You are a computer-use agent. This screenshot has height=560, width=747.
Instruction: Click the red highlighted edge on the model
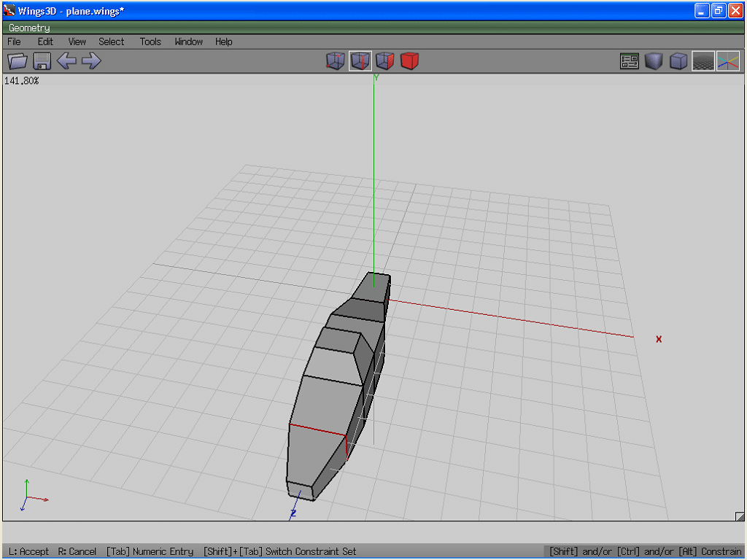pyautogui.click(x=317, y=430)
